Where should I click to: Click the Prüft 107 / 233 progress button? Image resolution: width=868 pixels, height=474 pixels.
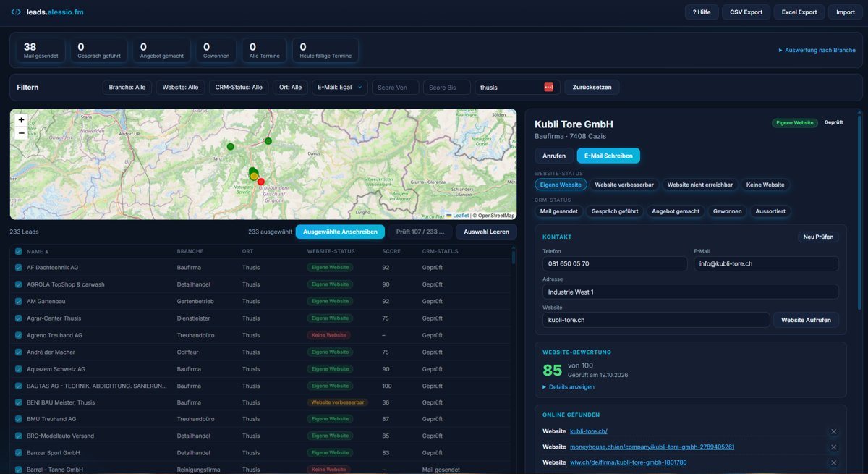tap(420, 232)
